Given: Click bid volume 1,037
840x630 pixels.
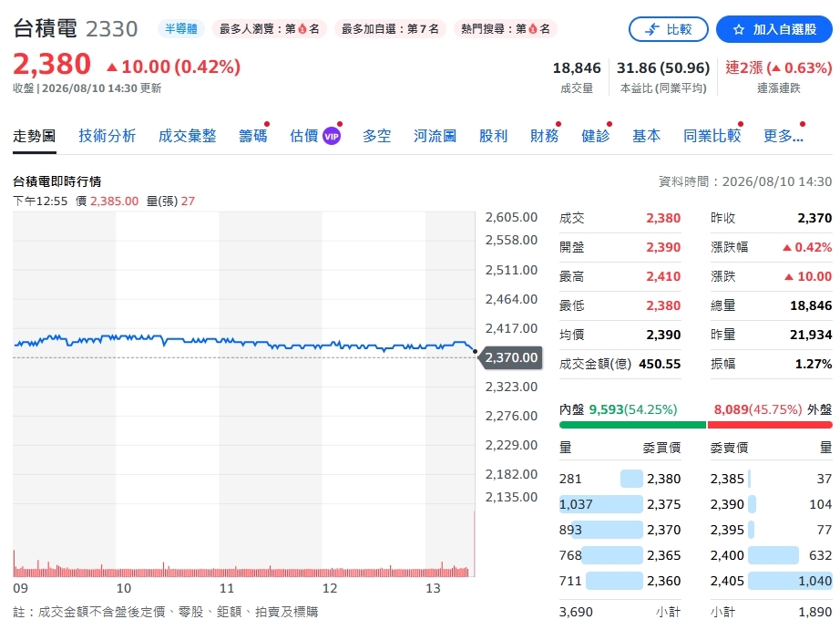Looking at the screenshot, I should (576, 504).
